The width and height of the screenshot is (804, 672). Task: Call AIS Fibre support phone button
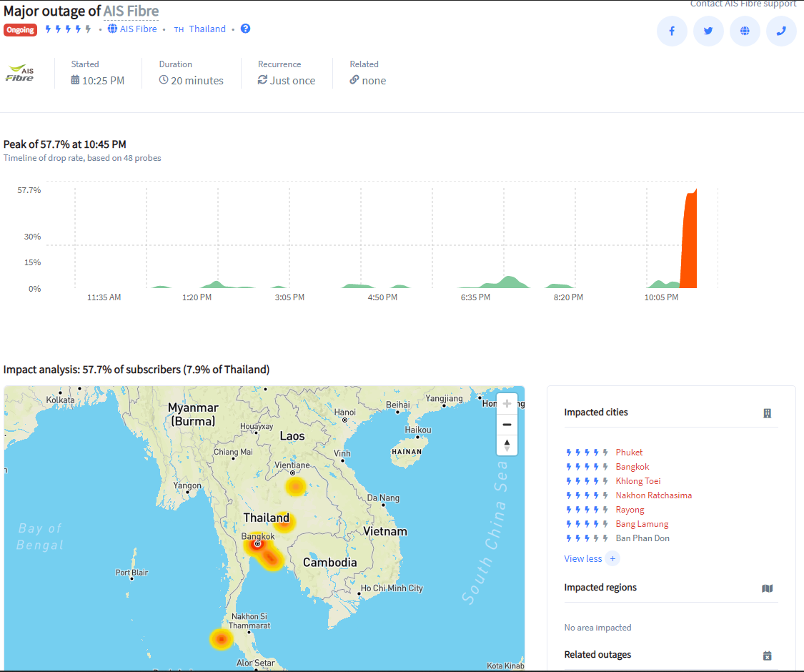781,31
